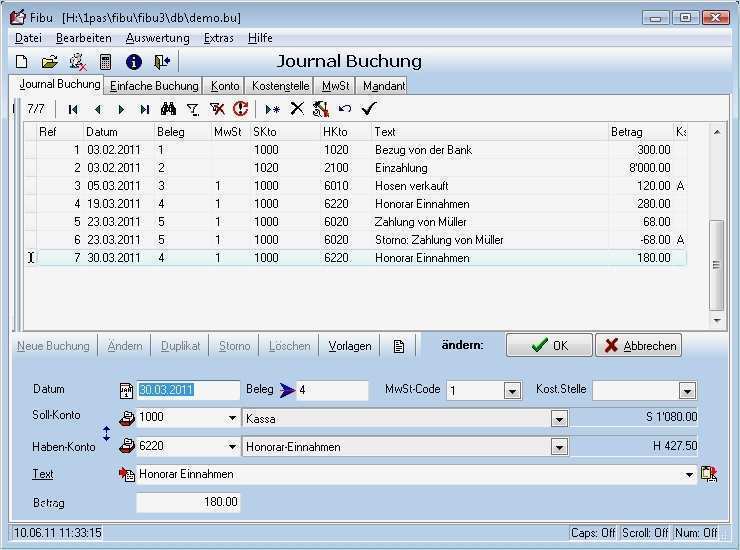Select row 'Bezug von der Bank'
The image size is (740, 550).
(x=356, y=150)
